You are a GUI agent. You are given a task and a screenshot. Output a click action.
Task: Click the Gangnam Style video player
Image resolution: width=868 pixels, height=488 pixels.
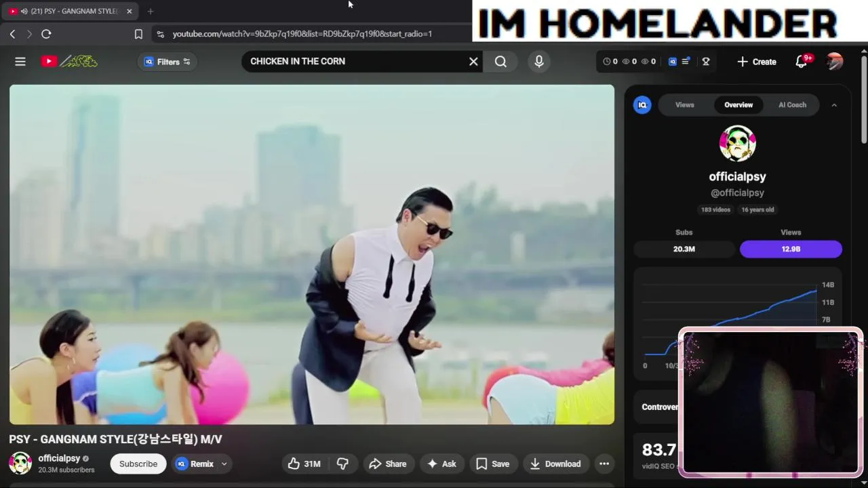click(312, 254)
